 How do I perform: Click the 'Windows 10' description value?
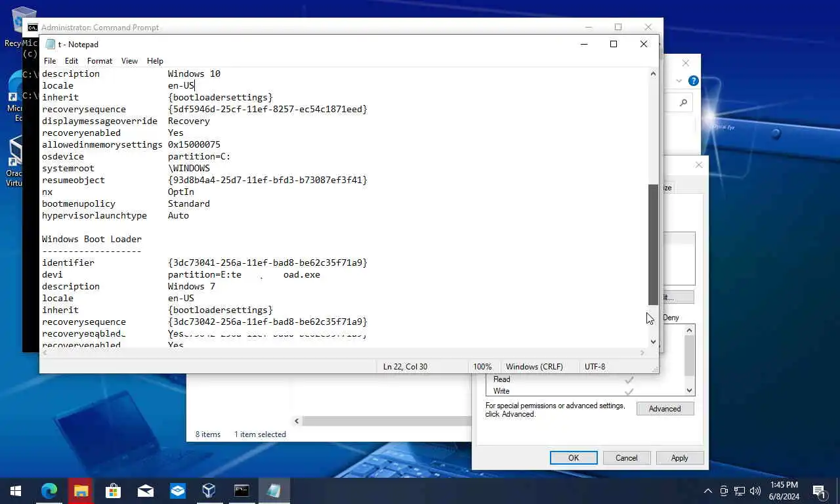[x=194, y=73]
